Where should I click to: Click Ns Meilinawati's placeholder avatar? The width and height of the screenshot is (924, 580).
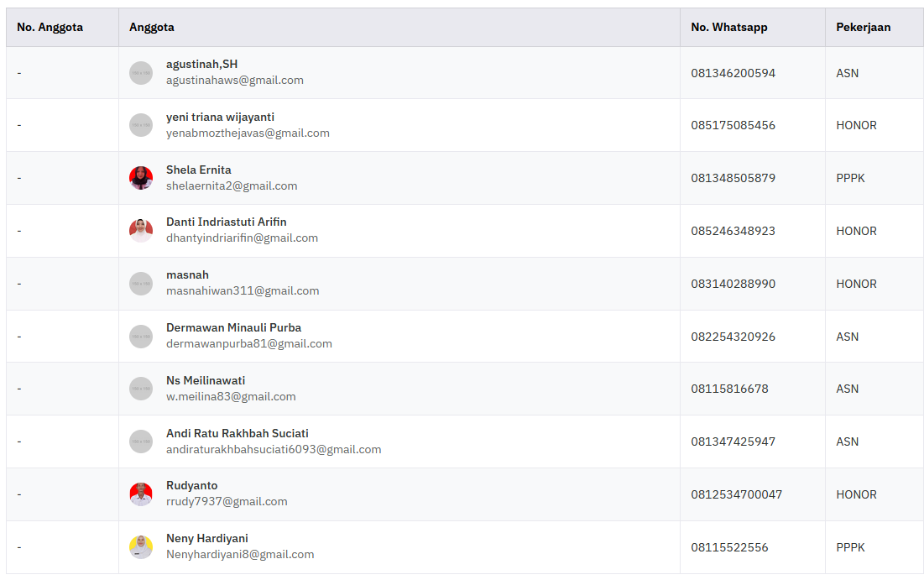pos(141,389)
